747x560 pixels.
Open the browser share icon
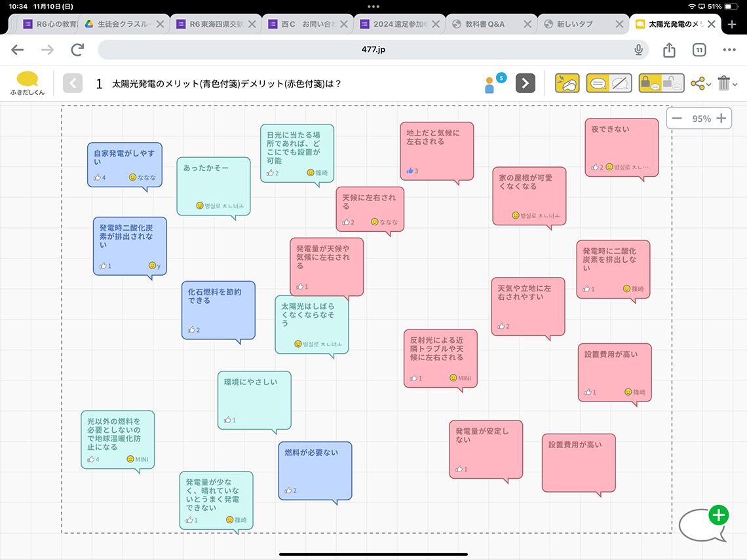pyautogui.click(x=669, y=50)
